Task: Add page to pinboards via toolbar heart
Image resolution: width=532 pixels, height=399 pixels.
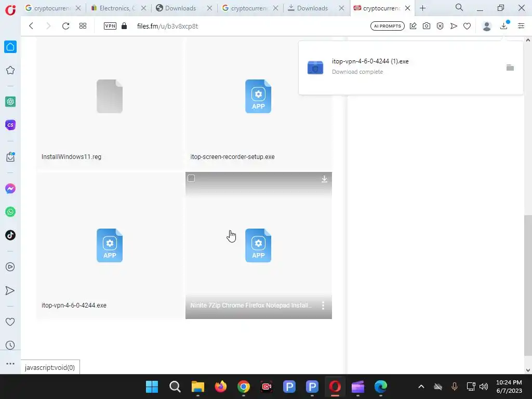Action: (467, 26)
